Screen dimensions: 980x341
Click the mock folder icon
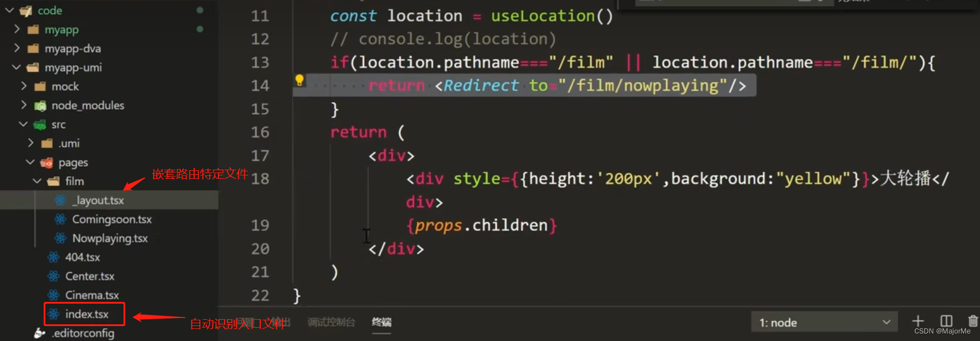pyautogui.click(x=40, y=86)
